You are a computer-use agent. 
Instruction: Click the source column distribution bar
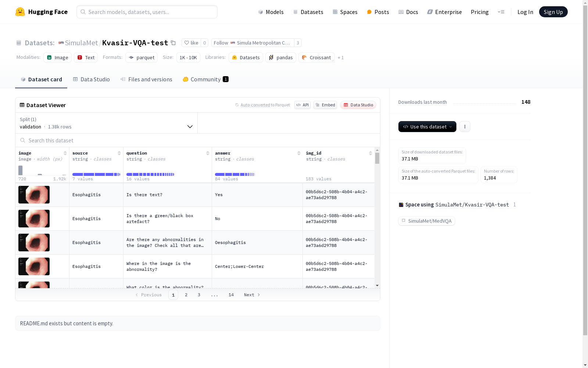pyautogui.click(x=96, y=174)
